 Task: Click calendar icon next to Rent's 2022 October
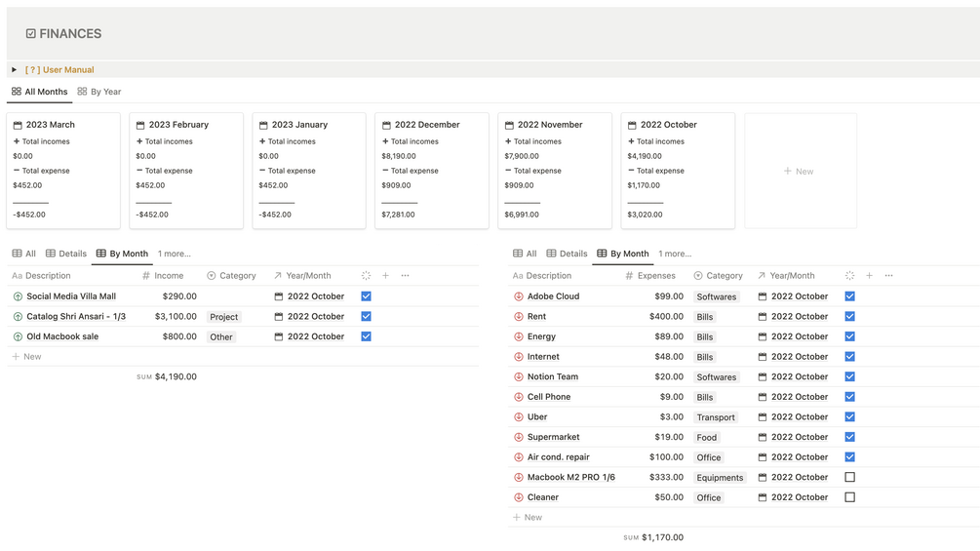tap(763, 317)
